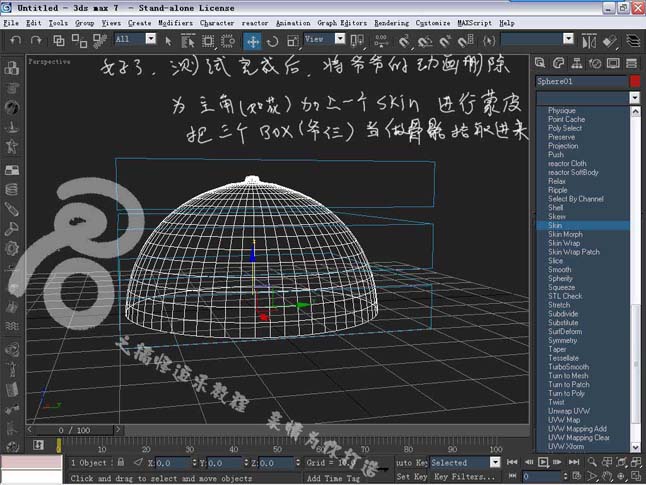Click the Undo arrow icon
The width and height of the screenshot is (646, 485).
click(15, 40)
